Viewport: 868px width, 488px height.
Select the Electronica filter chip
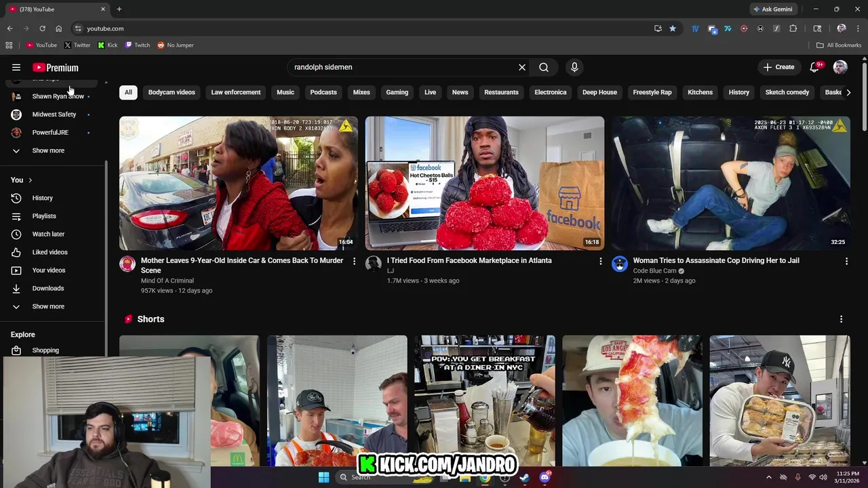tap(551, 92)
